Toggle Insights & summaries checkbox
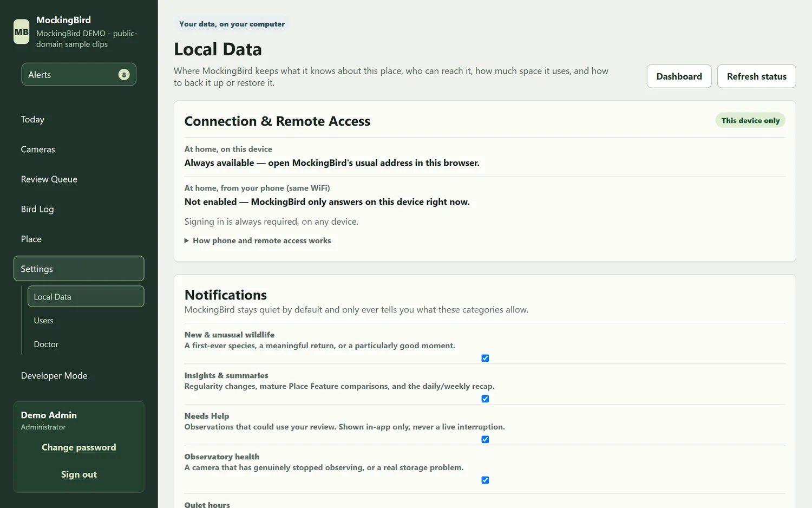812x508 pixels. click(485, 399)
